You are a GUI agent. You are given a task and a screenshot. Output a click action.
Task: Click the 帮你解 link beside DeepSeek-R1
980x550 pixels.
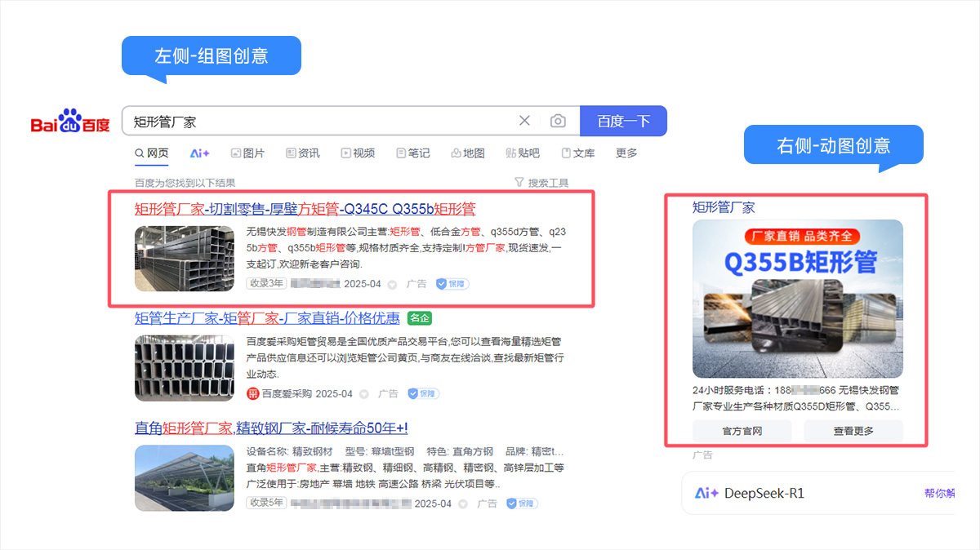tap(939, 493)
